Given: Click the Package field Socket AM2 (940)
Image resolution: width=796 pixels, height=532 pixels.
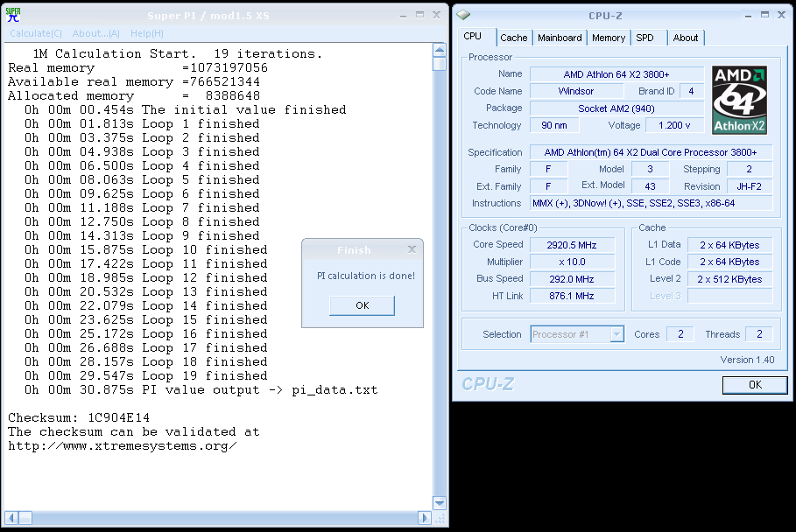Looking at the screenshot, I should (616, 108).
